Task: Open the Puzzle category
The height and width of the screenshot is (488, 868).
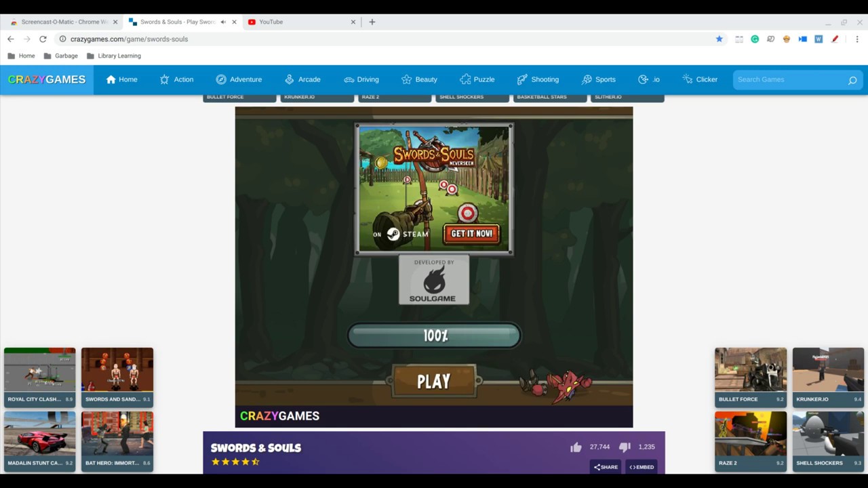Action: pyautogui.click(x=477, y=79)
